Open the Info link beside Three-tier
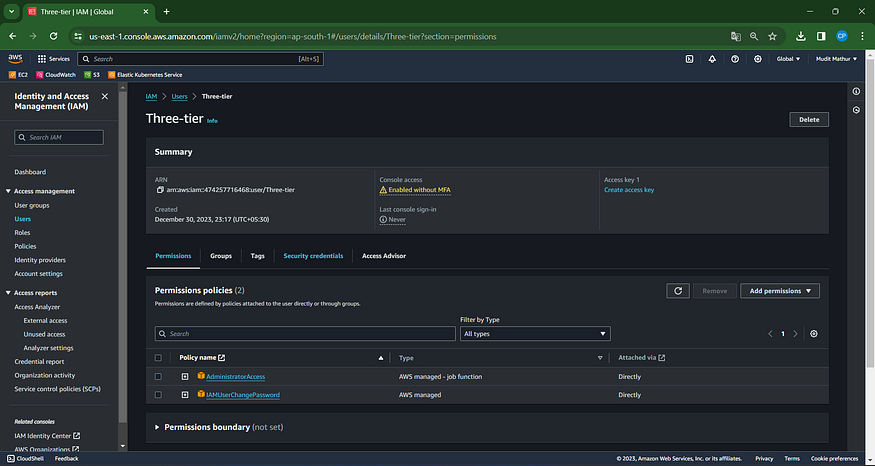This screenshot has height=466, width=875. pos(212,121)
